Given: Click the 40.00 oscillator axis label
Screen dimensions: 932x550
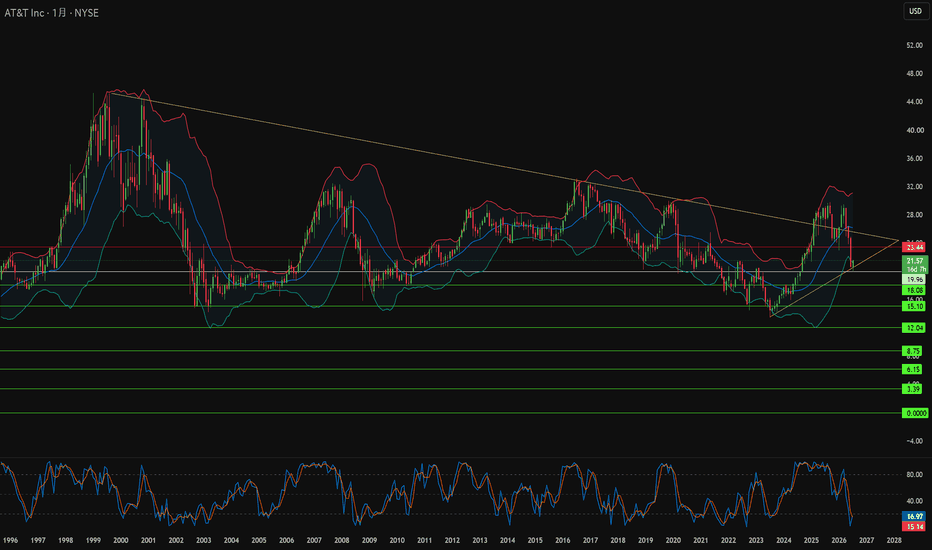Looking at the screenshot, I should (915, 501).
